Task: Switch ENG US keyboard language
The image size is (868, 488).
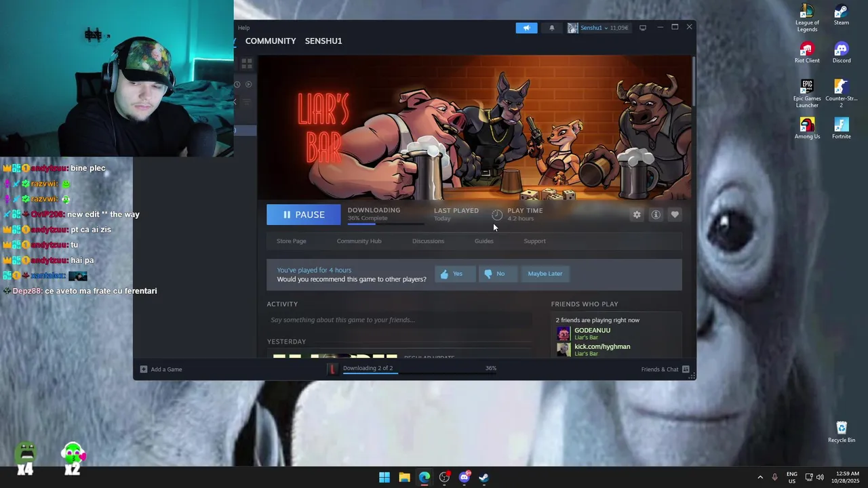Action: (792, 477)
